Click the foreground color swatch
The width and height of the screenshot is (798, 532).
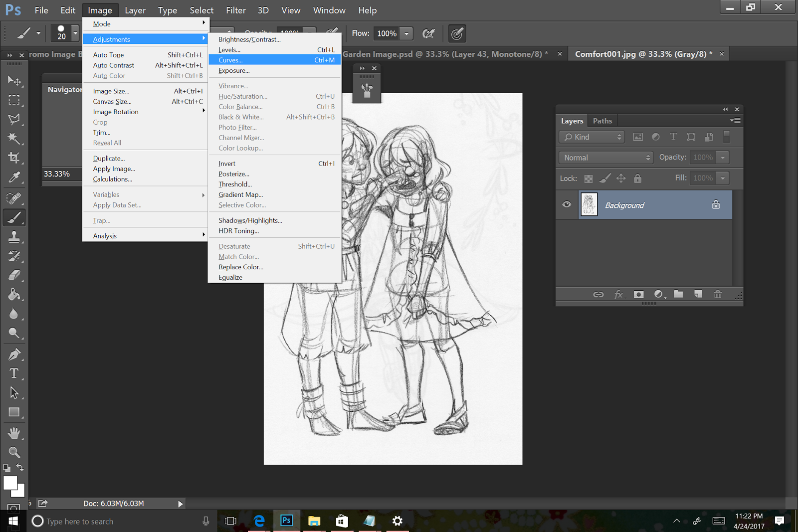coord(9,483)
